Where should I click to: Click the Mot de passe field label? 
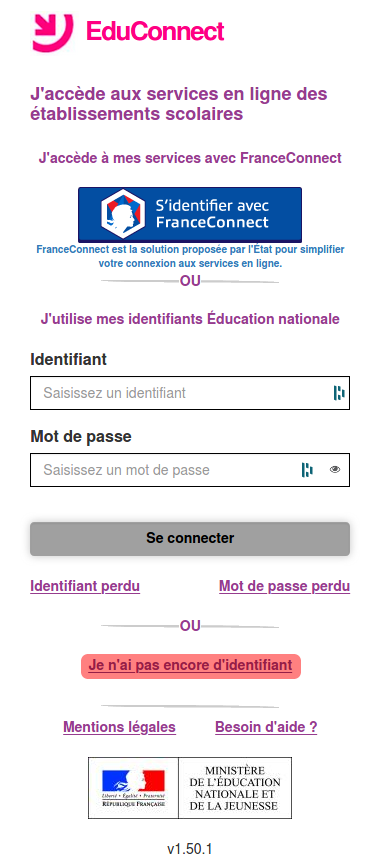tap(81, 437)
